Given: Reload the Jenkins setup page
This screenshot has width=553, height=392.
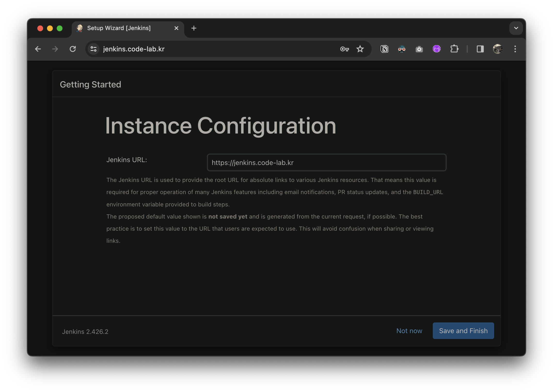Looking at the screenshot, I should tap(73, 49).
